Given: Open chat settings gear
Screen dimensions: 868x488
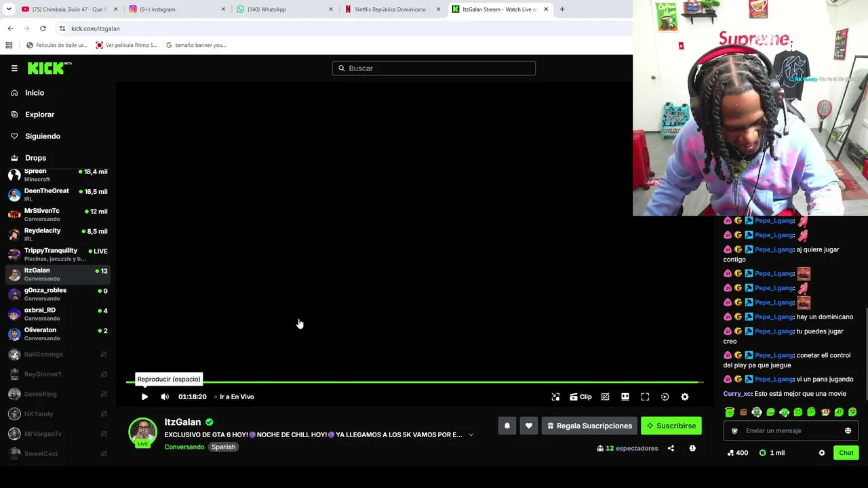Looking at the screenshot, I should pos(822,453).
